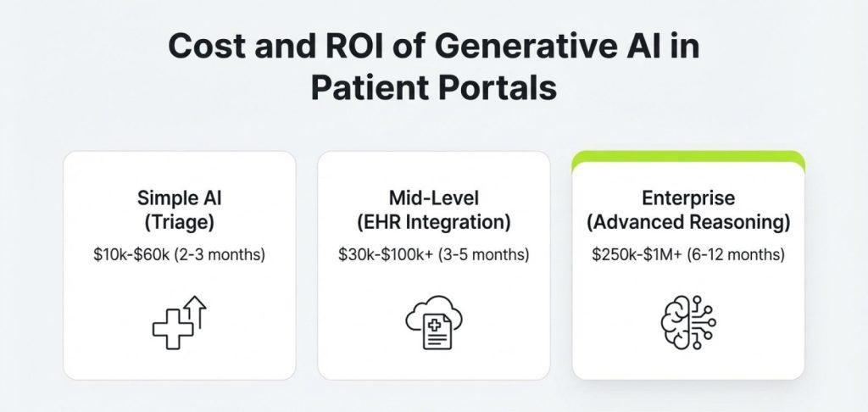Click the "(Triage)" subtitle
Image resolution: width=868 pixels, height=412 pixels.
180,223
